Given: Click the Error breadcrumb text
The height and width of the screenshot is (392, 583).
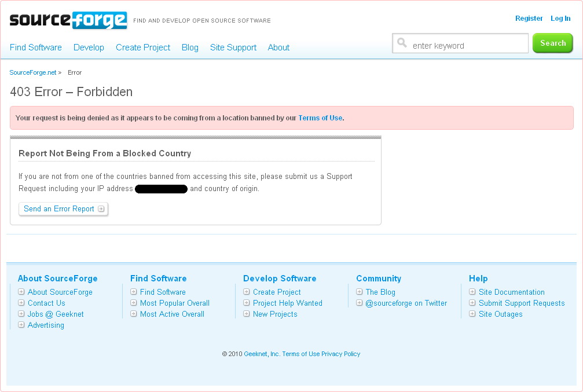Looking at the screenshot, I should click(x=75, y=72).
